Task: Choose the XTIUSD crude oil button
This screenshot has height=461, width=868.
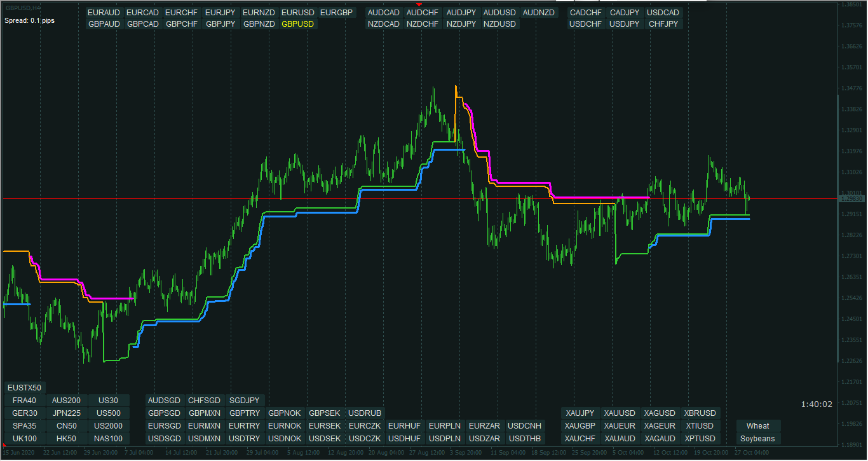Action: pyautogui.click(x=700, y=426)
